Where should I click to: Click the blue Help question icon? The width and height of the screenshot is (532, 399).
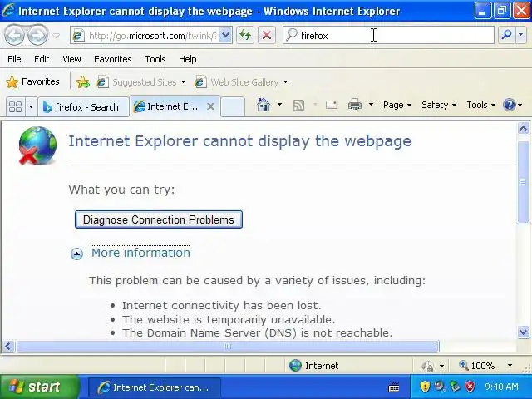pos(510,106)
